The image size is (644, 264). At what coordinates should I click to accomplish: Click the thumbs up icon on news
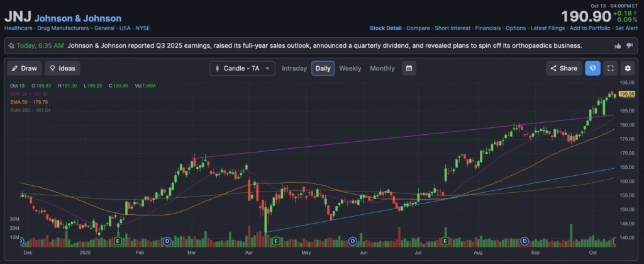pos(618,46)
